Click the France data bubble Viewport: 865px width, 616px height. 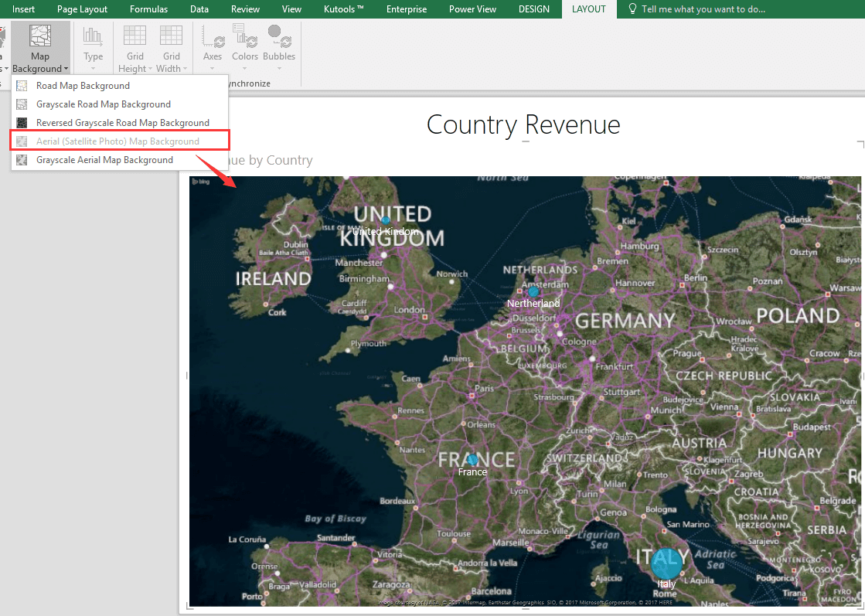[472, 459]
